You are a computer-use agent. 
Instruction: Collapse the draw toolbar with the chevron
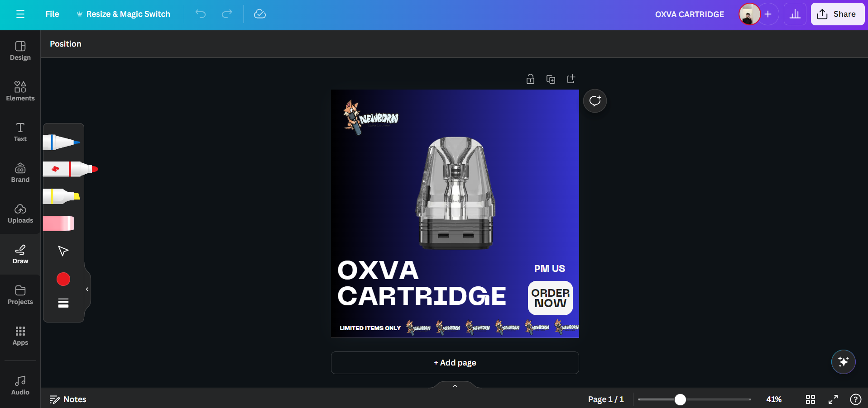(87, 289)
